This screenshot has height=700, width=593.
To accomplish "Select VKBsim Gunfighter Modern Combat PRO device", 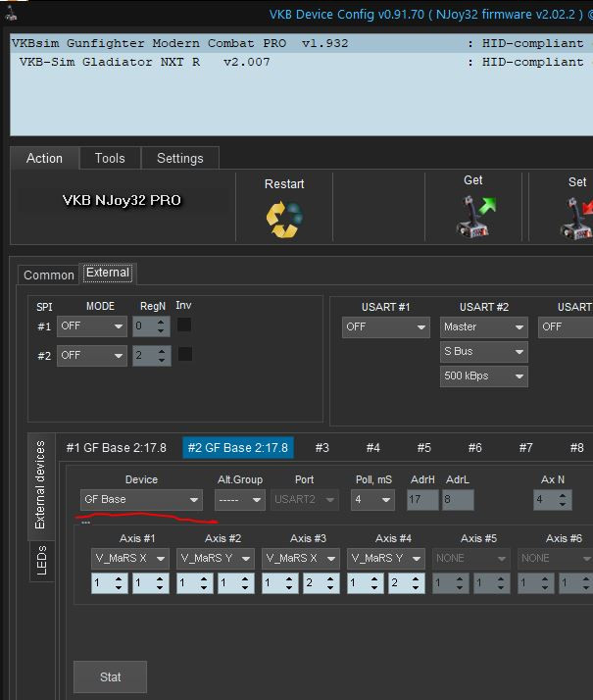I will pyautogui.click(x=302, y=43).
